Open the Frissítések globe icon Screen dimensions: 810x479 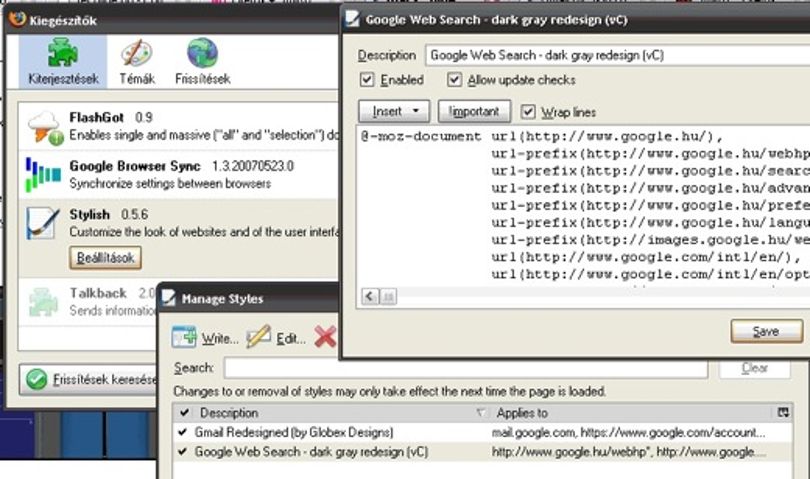(x=202, y=53)
